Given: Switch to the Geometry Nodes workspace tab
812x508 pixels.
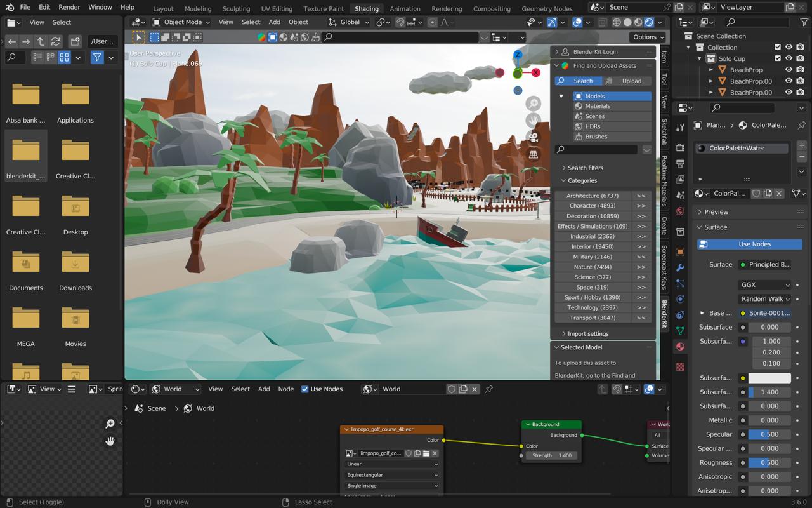Looking at the screenshot, I should click(x=546, y=8).
